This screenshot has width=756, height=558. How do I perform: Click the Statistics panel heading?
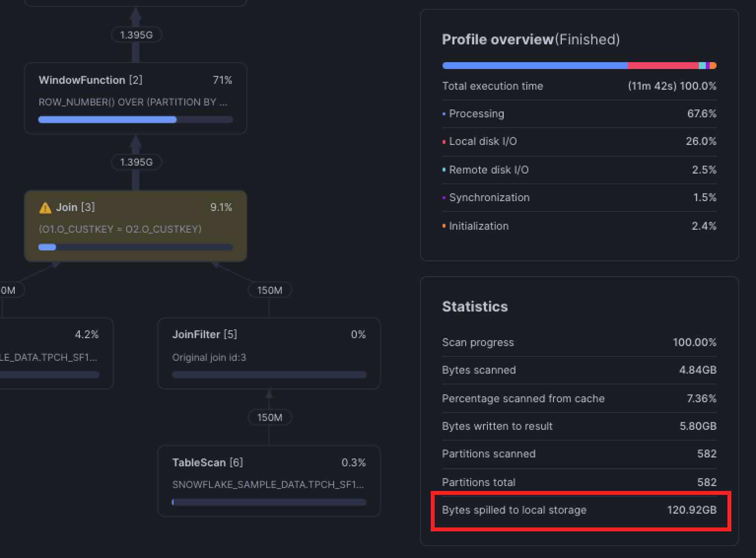475,306
